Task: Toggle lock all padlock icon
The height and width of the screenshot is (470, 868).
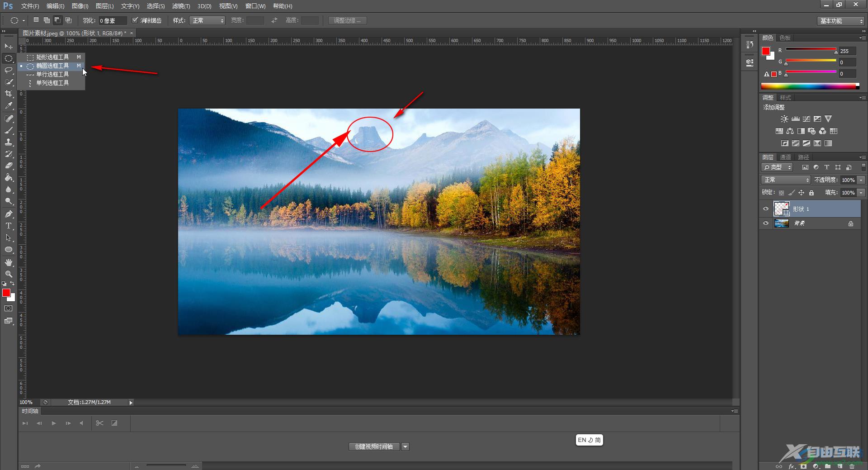Action: pos(811,193)
